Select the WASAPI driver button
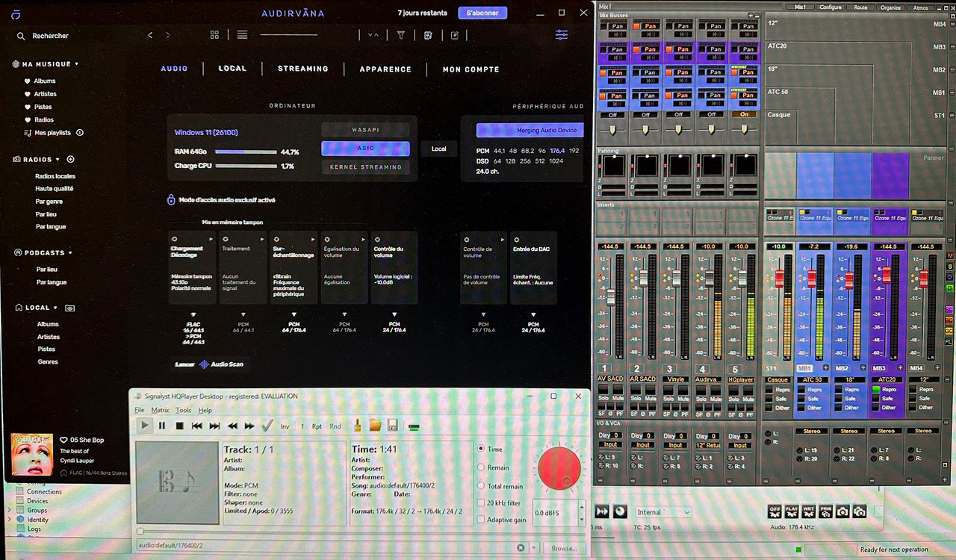The image size is (956, 560). [365, 129]
